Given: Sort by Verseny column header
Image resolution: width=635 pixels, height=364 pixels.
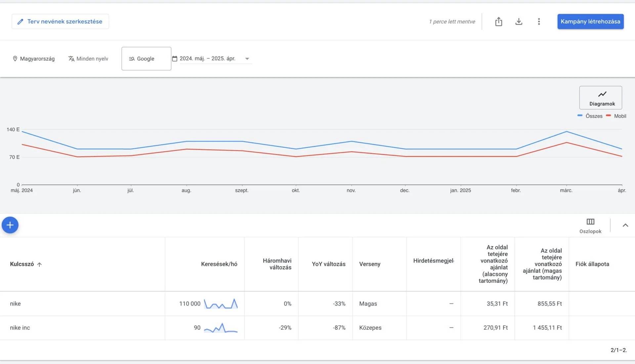Looking at the screenshot, I should [x=370, y=264].
